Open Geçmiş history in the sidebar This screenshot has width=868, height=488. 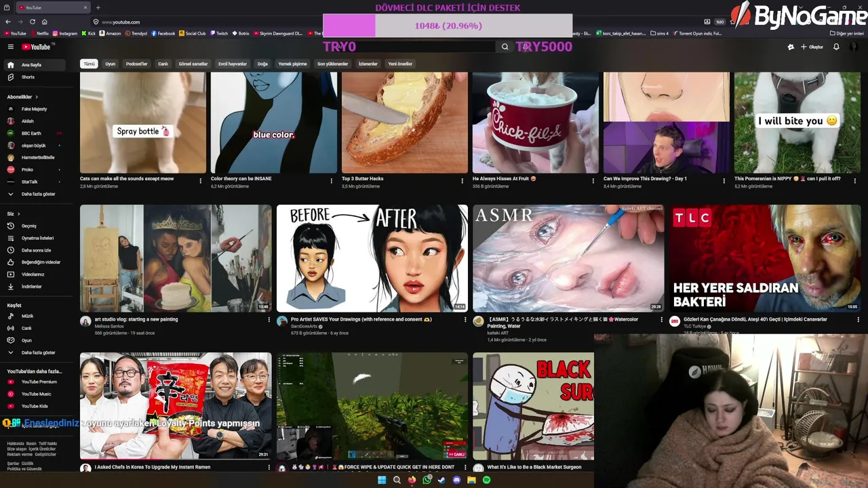click(28, 226)
